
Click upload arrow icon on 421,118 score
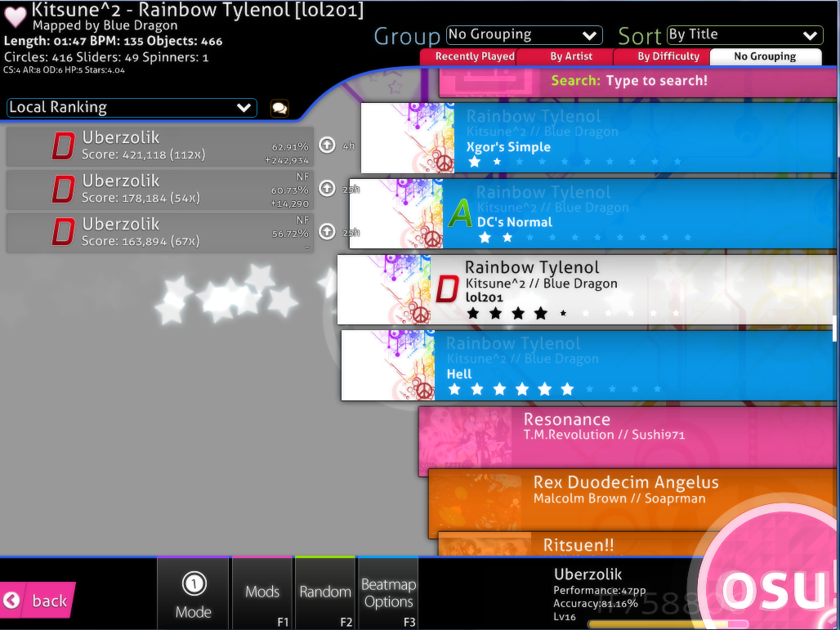327,145
